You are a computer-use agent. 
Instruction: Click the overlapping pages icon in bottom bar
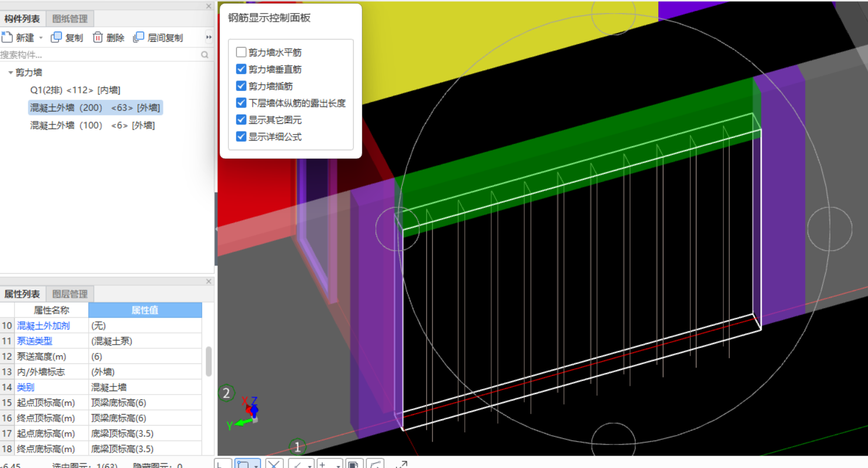pos(353,464)
